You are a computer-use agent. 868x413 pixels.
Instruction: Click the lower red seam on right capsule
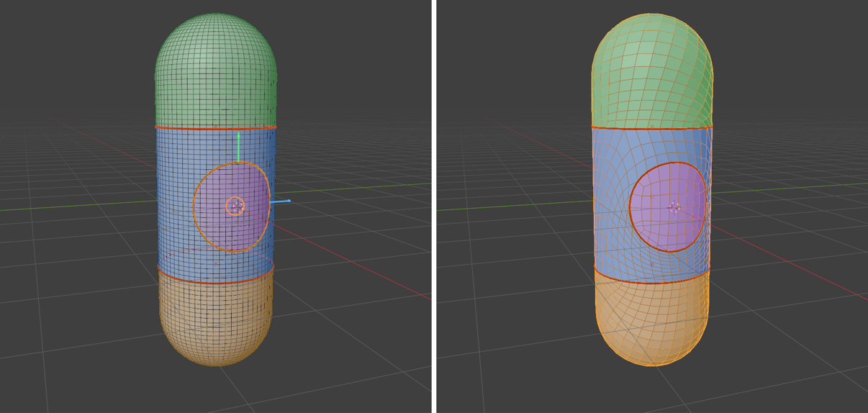coord(652,282)
